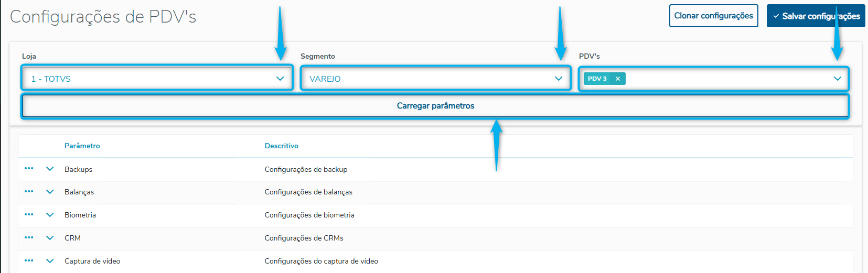Expand the Captura de vídeo row
The width and height of the screenshot is (868, 273).
[50, 261]
